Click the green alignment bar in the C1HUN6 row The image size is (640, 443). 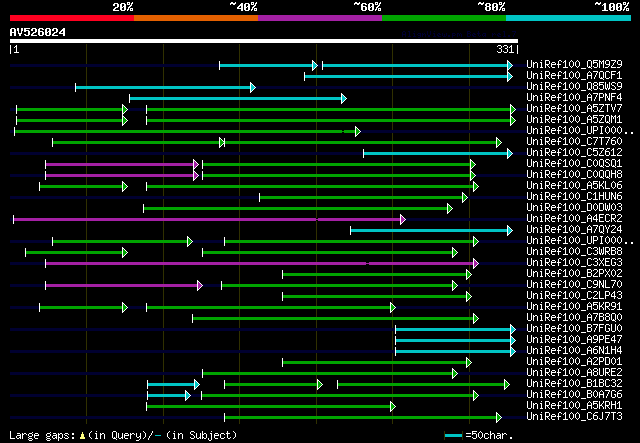click(x=363, y=198)
